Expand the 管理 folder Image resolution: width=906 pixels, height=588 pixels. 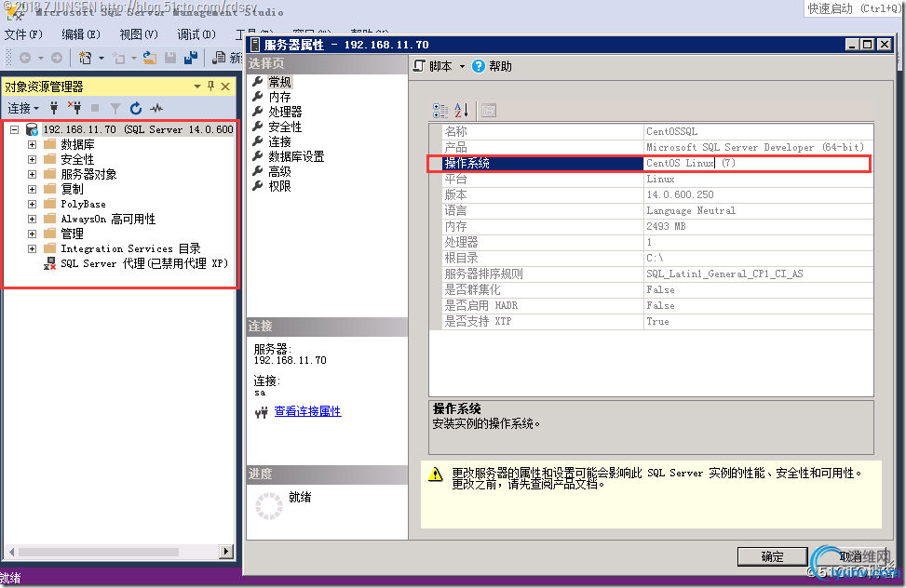[x=33, y=234]
